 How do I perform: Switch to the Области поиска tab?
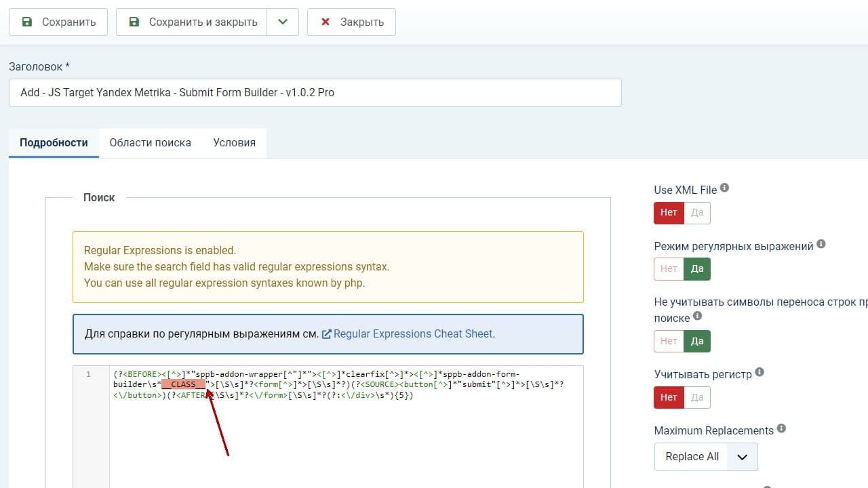pos(150,143)
